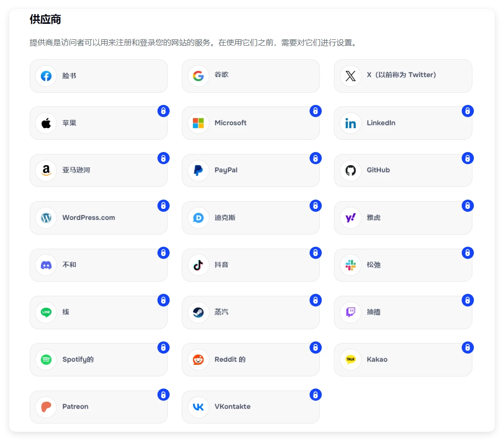The width and height of the screenshot is (504, 441).
Task: Click the Google logo icon
Action: 198,76
